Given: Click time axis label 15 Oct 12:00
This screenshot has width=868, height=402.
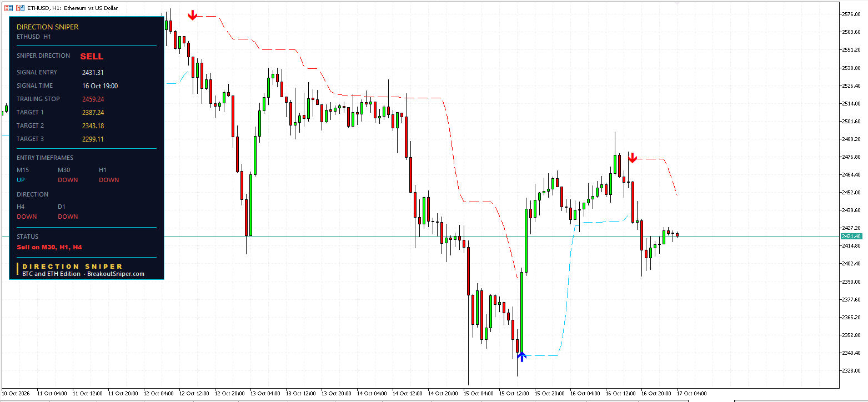Looking at the screenshot, I should (514, 393).
